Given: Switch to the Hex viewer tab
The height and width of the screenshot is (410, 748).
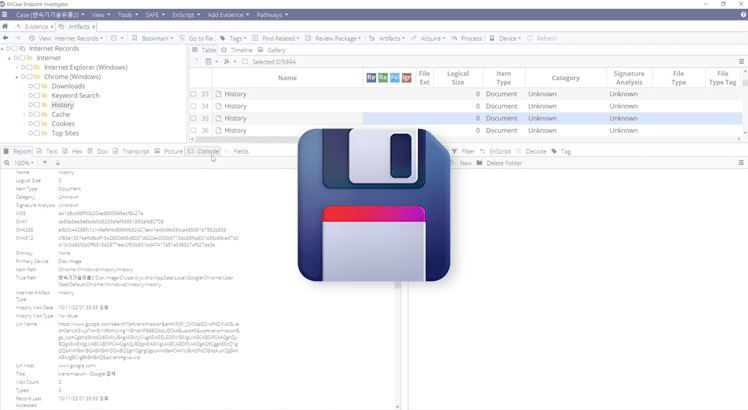Looking at the screenshot, I should coord(73,151).
